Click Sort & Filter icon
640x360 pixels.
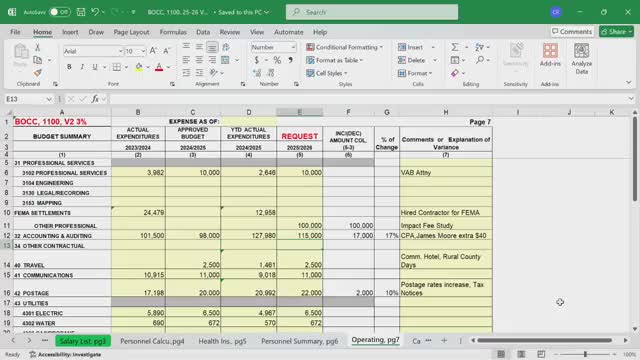click(x=480, y=47)
